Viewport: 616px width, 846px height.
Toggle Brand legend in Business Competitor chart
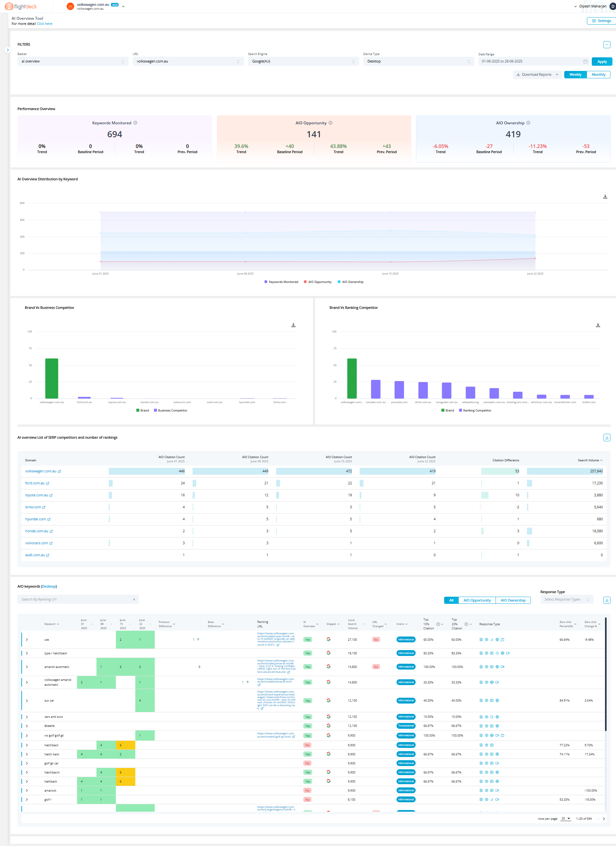point(142,411)
